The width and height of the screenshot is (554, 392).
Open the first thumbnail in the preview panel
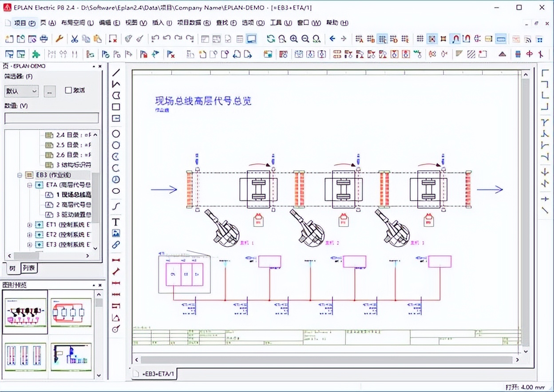pos(25,312)
